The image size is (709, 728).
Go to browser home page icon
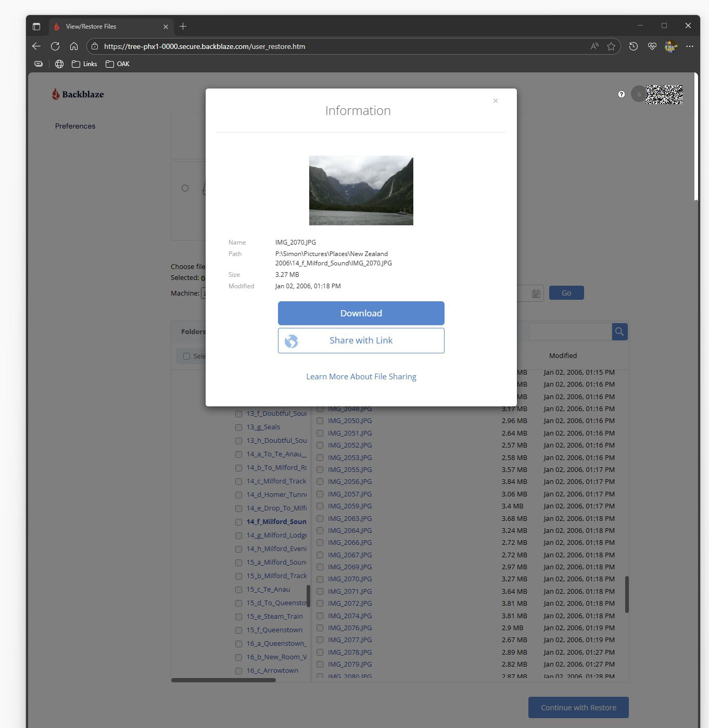pos(74,46)
